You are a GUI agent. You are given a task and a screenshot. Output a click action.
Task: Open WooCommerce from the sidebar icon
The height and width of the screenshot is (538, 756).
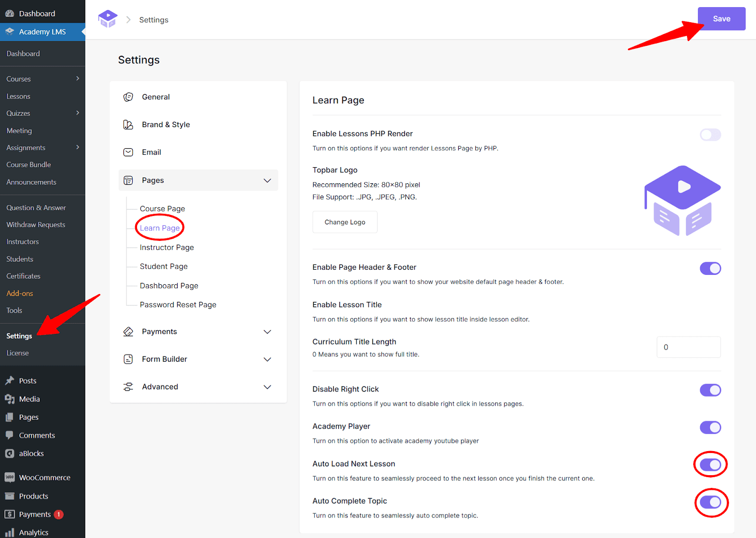click(x=10, y=477)
